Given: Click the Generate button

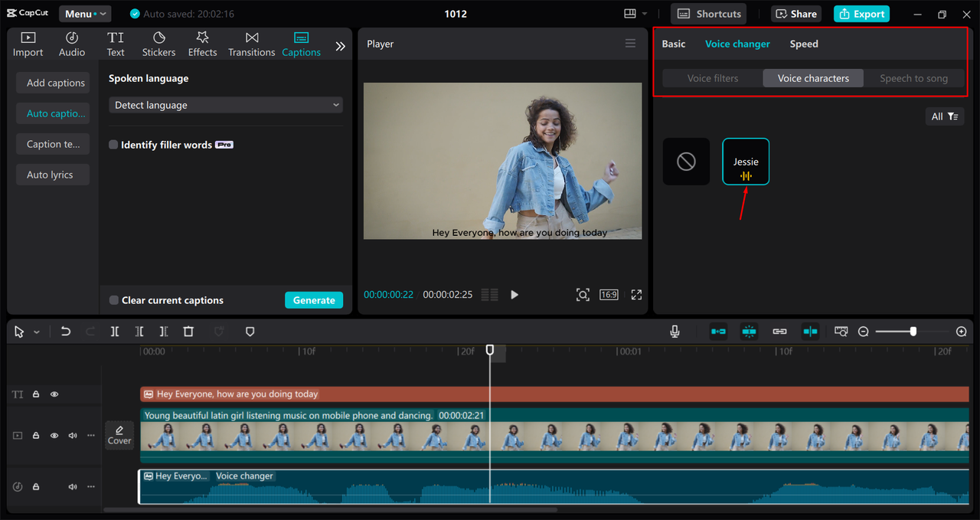Looking at the screenshot, I should pos(314,300).
